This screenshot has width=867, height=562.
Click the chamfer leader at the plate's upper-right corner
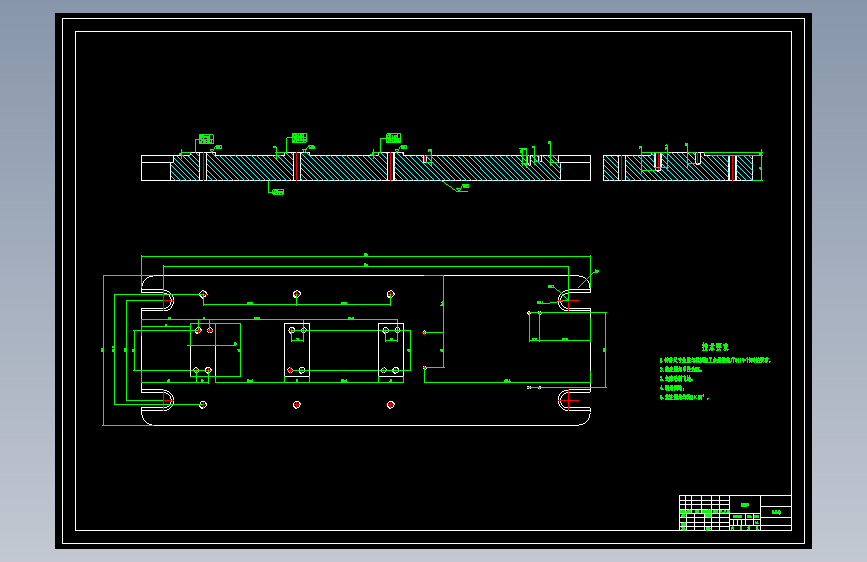(588, 279)
